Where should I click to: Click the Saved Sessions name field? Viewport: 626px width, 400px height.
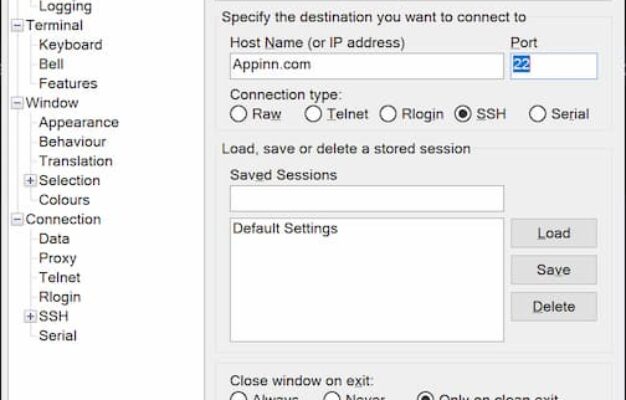(365, 199)
